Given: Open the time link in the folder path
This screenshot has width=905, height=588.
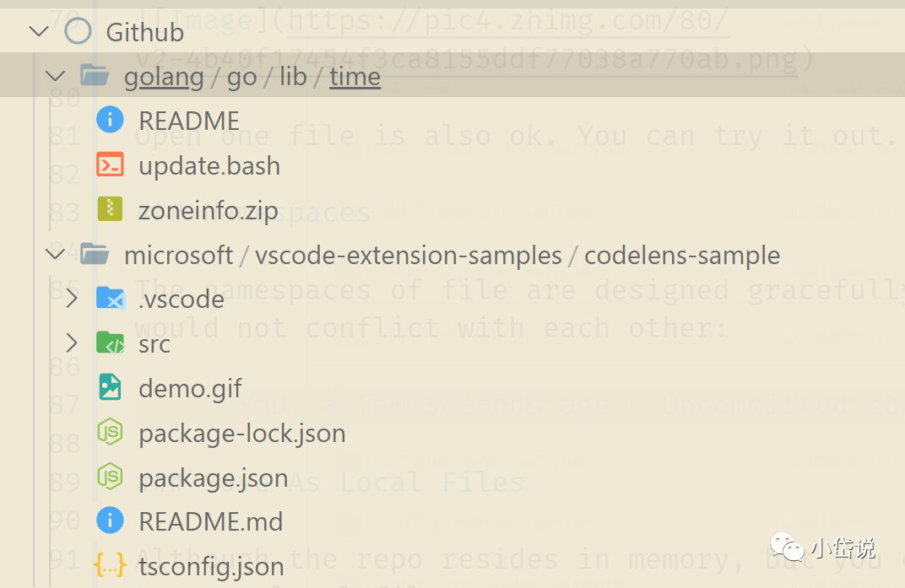Looking at the screenshot, I should coord(355,77).
